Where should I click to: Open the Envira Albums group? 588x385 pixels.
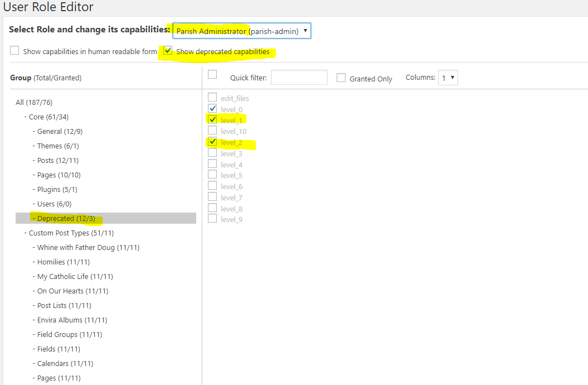[x=72, y=320]
